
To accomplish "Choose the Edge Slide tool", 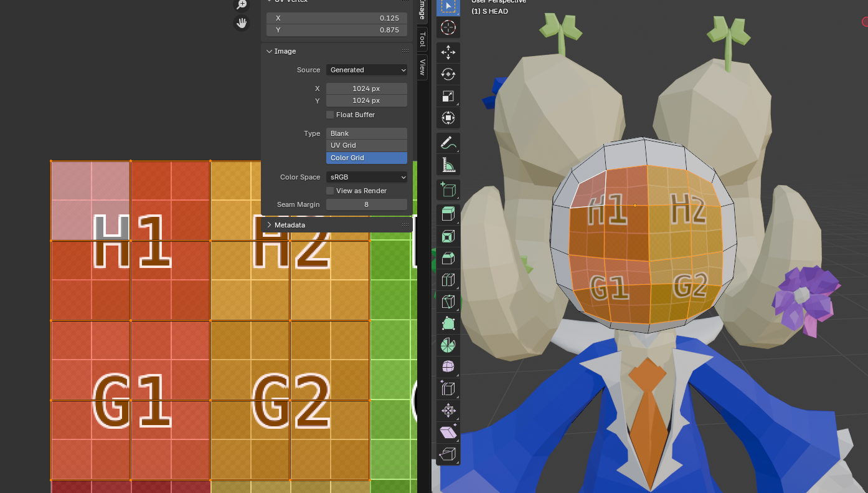I will click(448, 388).
